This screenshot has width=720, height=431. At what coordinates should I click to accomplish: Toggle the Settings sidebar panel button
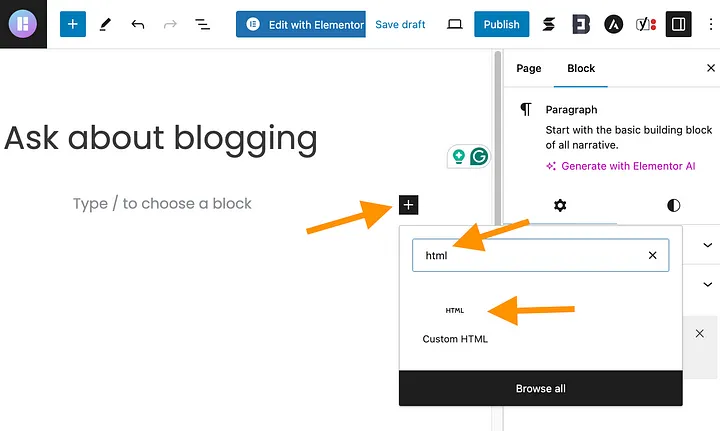679,24
